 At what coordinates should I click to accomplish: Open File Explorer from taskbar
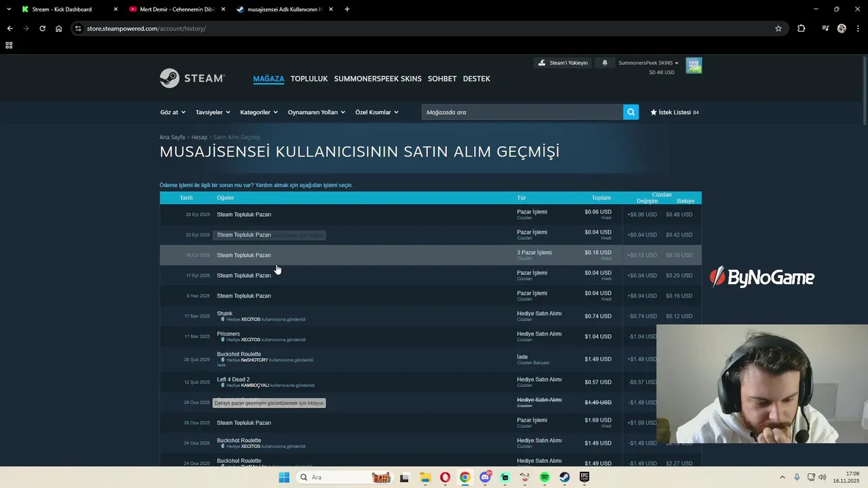tap(425, 477)
